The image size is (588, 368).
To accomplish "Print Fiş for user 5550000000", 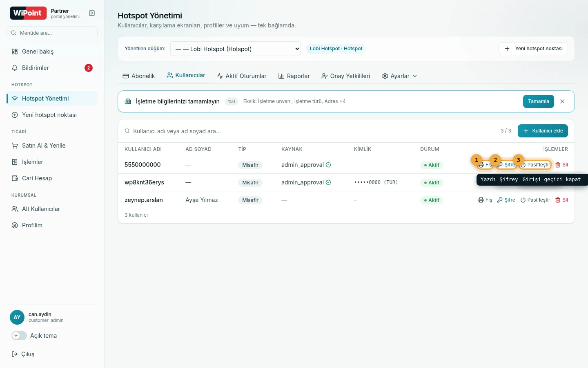I will (x=485, y=165).
